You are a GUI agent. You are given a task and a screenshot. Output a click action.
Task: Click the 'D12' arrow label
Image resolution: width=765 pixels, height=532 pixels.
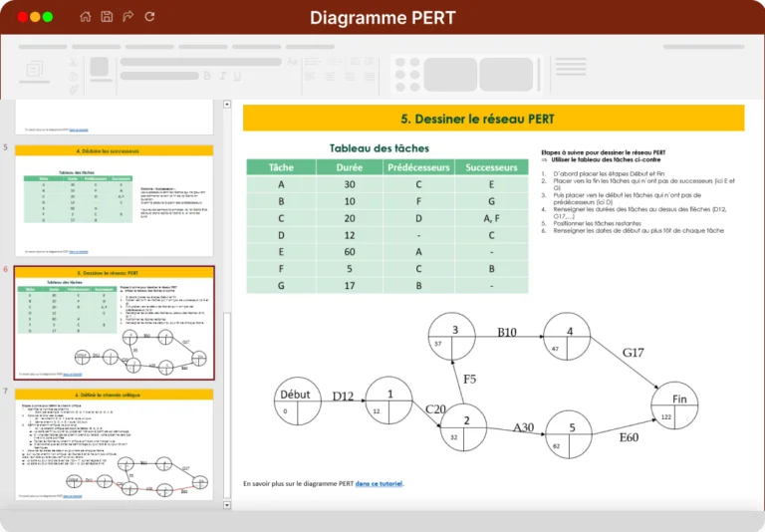pyautogui.click(x=343, y=397)
